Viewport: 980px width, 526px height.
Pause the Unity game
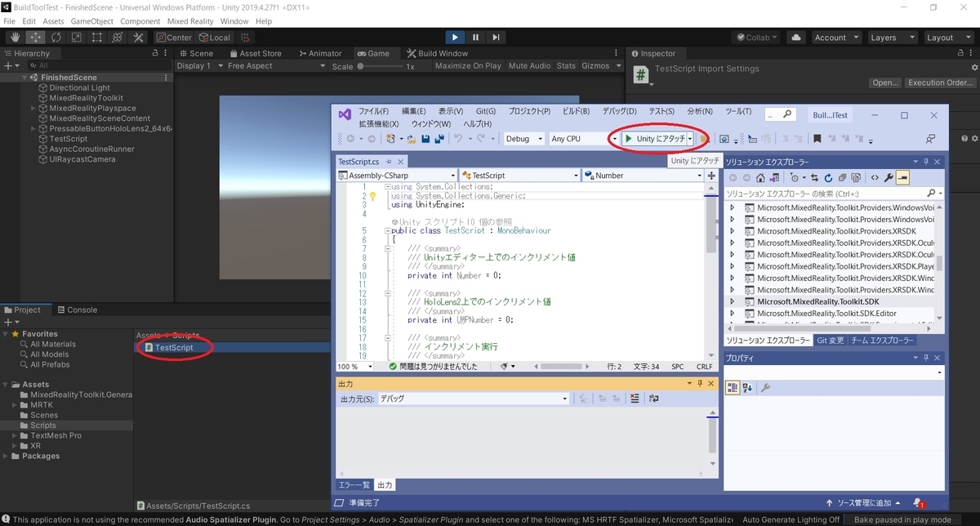(x=475, y=38)
